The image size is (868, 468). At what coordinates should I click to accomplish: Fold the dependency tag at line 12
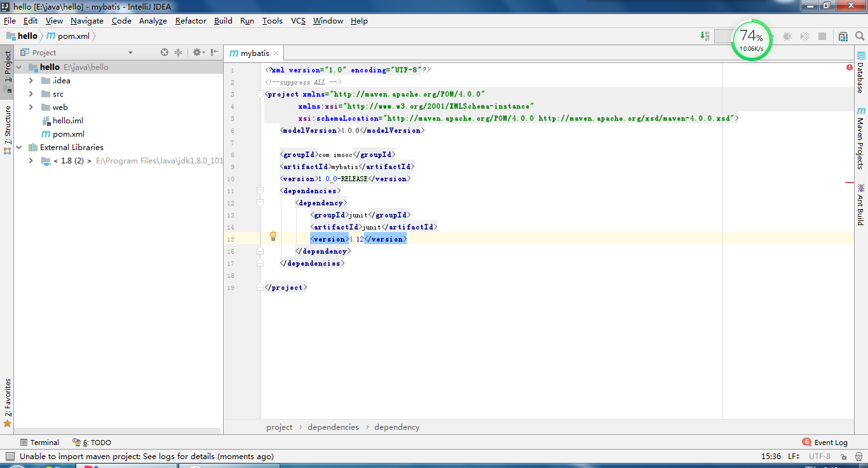tap(260, 203)
